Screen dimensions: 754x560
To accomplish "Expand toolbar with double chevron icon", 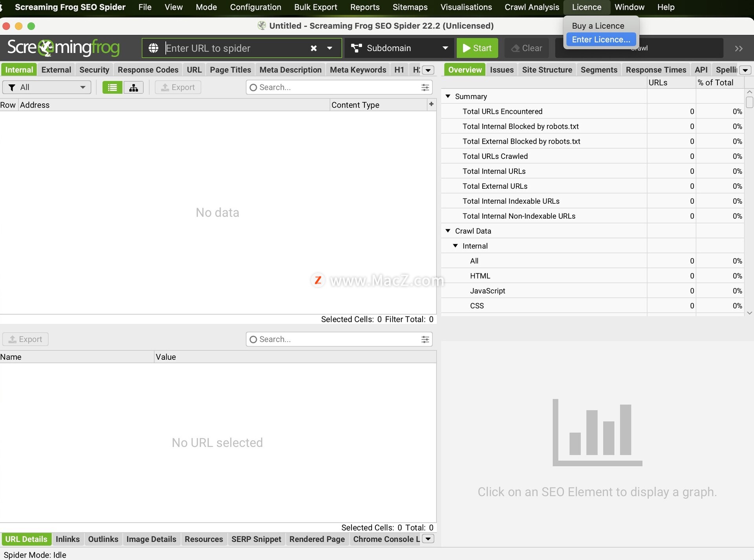I will (x=739, y=48).
